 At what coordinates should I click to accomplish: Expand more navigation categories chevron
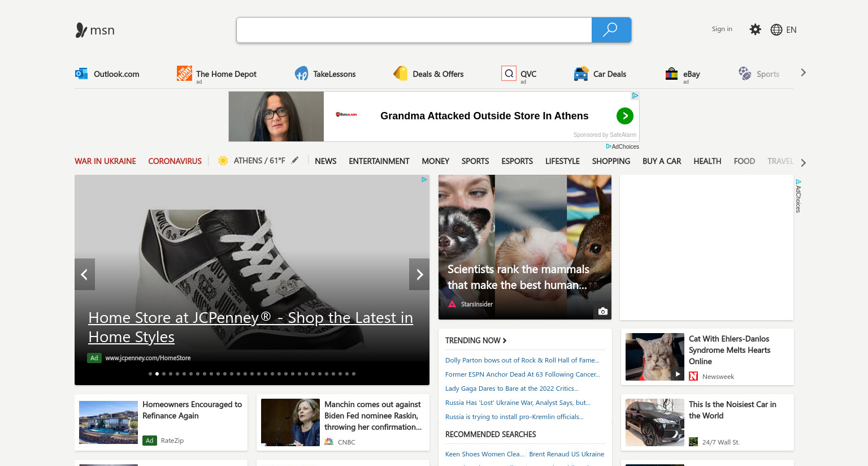(803, 163)
